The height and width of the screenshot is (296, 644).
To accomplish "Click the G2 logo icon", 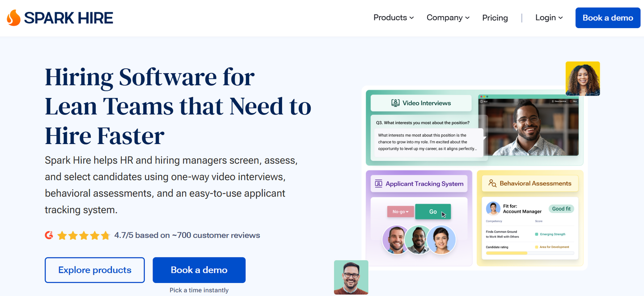I will coord(49,235).
